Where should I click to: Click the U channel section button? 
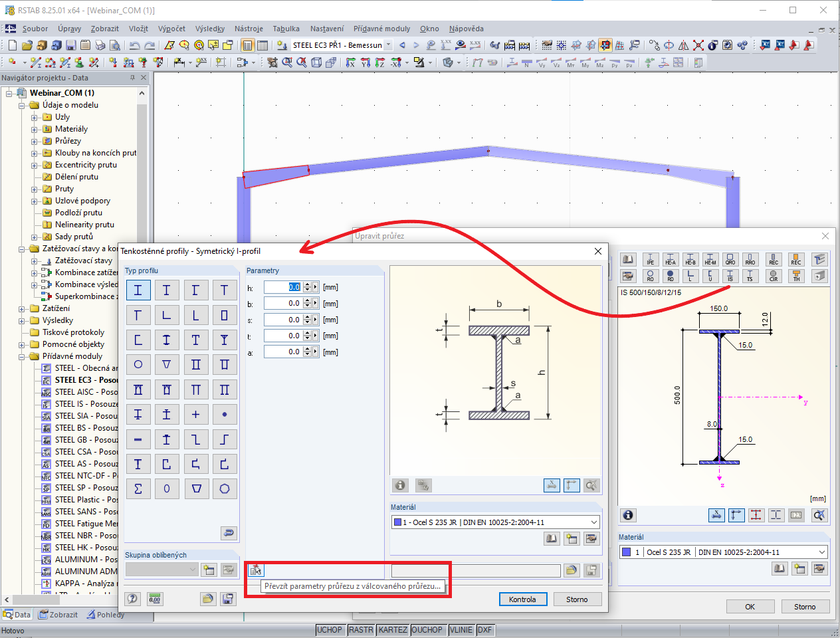pos(710,275)
